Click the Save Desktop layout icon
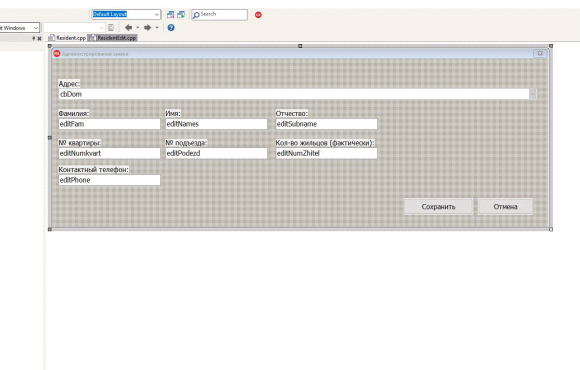This screenshot has width=580, height=370. coord(171,14)
